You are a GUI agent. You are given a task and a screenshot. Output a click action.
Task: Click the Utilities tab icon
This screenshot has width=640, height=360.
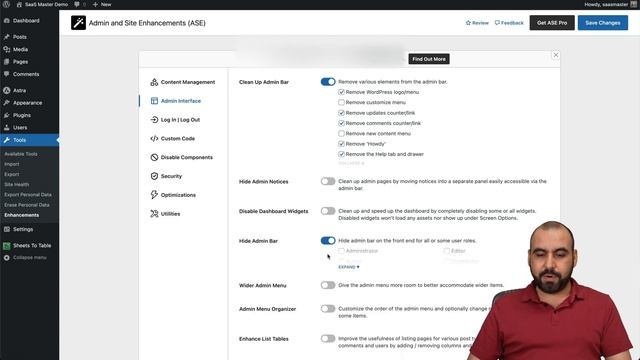pyautogui.click(x=154, y=213)
